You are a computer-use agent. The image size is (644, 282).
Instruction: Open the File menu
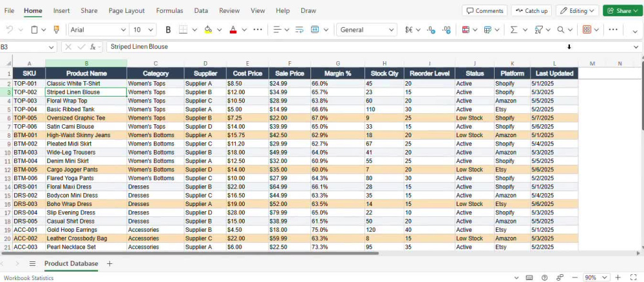[9, 11]
